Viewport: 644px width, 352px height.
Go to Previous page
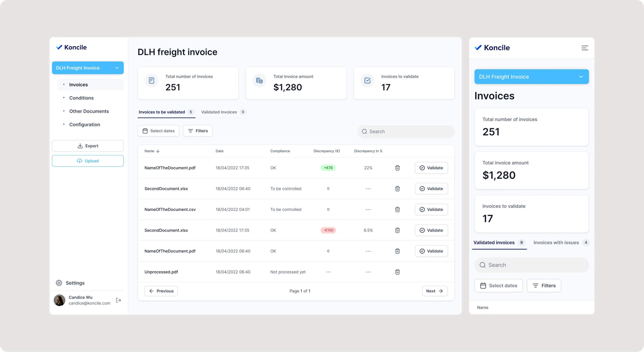pos(161,291)
